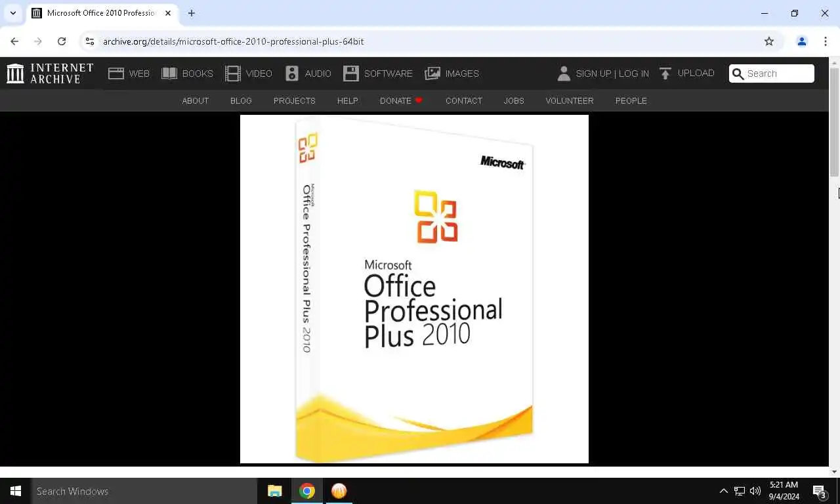
Task: Click the PROJECTS menu link
Action: tap(295, 100)
